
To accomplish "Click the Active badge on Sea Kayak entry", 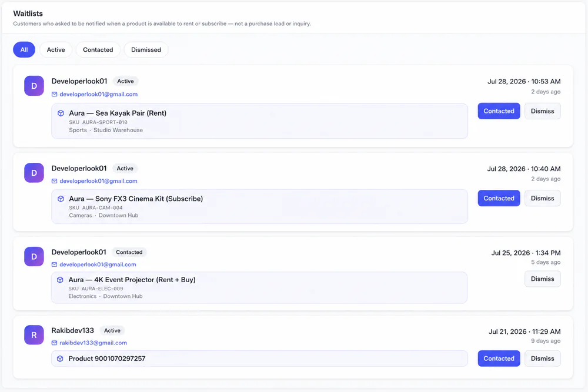I will [x=125, y=81].
